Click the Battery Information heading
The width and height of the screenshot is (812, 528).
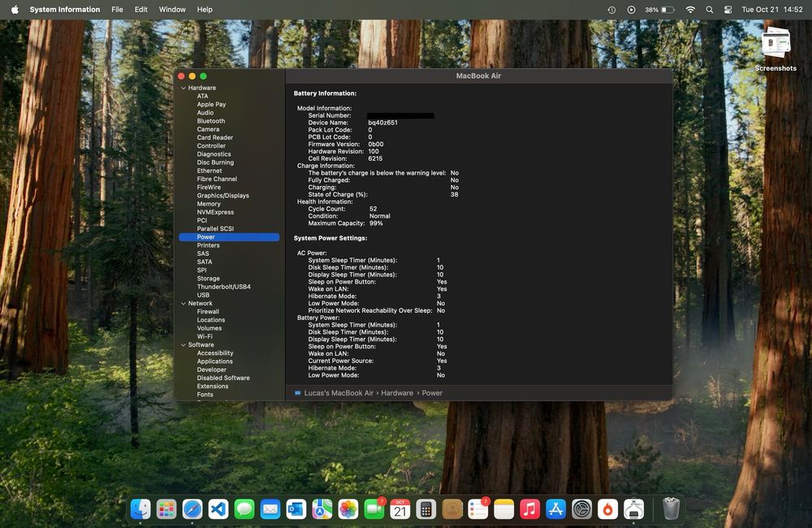coord(325,93)
